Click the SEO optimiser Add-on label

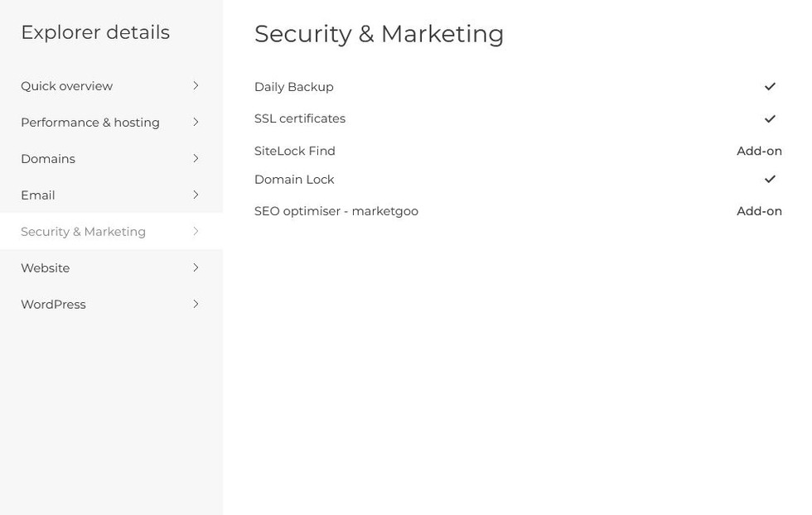759,211
